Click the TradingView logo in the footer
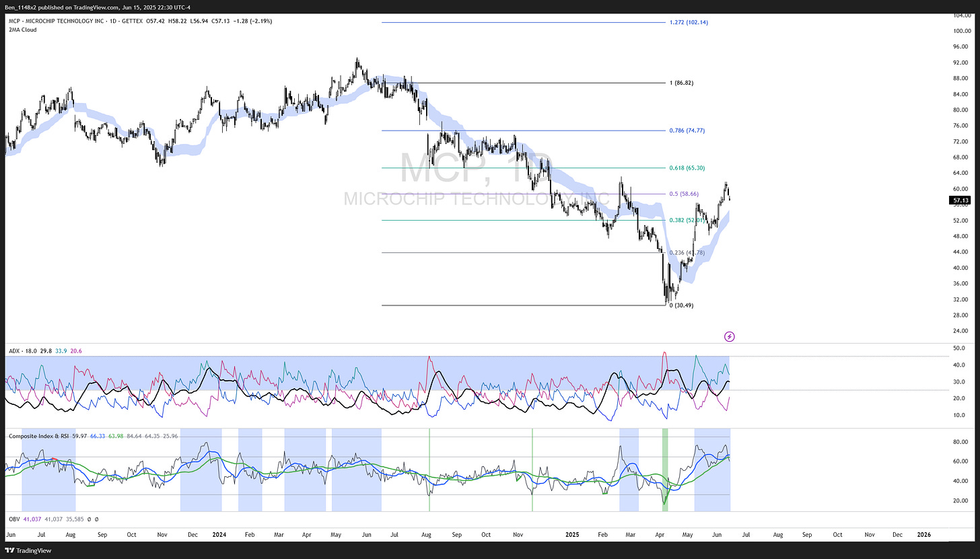 (x=27, y=550)
